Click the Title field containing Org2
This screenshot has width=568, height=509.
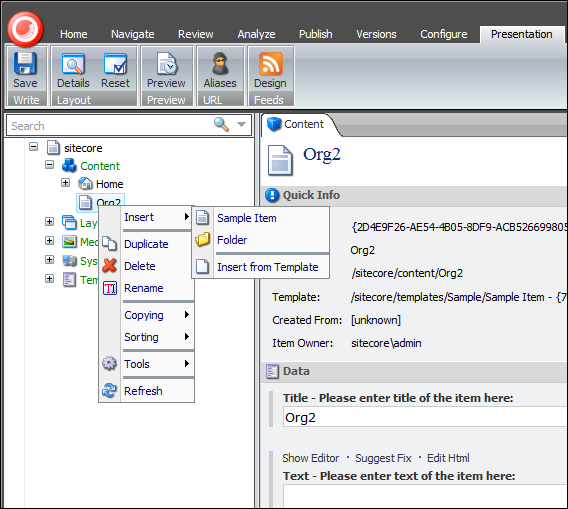[425, 417]
